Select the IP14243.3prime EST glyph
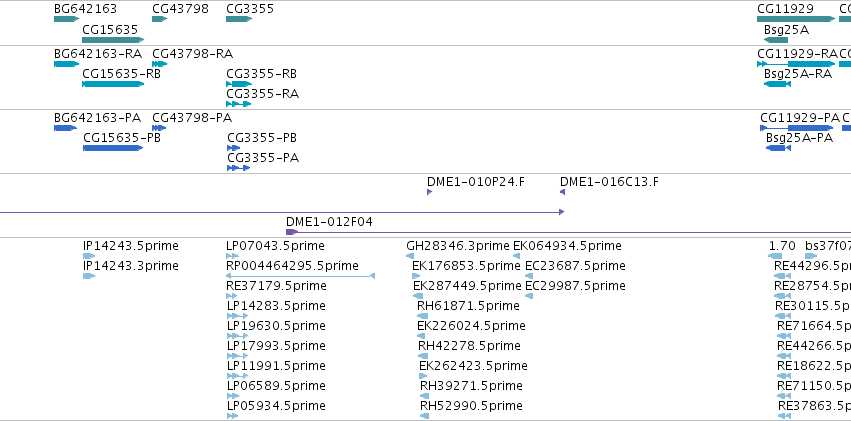This screenshot has height=421, width=851. point(89,276)
